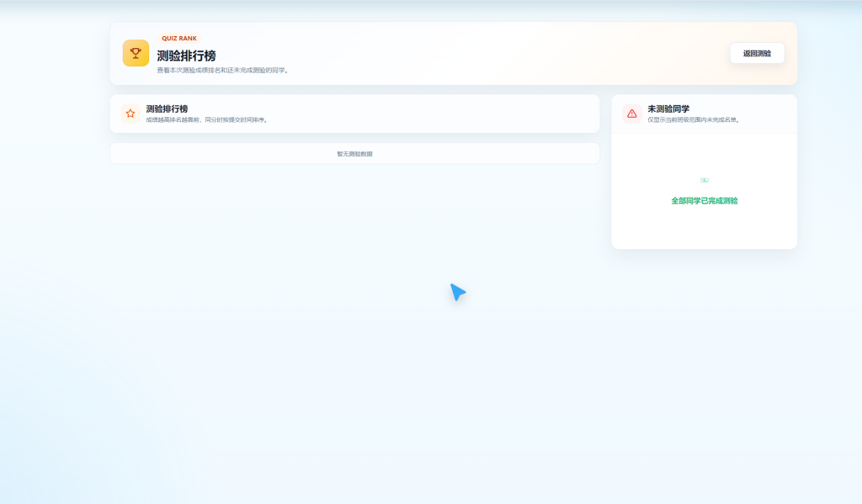Click the green 全部同学已完成测验 message
Viewport: 862px width, 504px height.
pos(705,200)
